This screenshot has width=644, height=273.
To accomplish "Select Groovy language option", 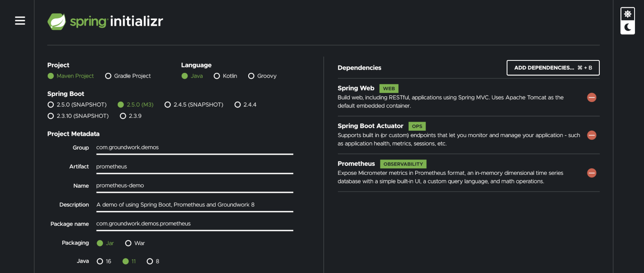I will click(262, 76).
